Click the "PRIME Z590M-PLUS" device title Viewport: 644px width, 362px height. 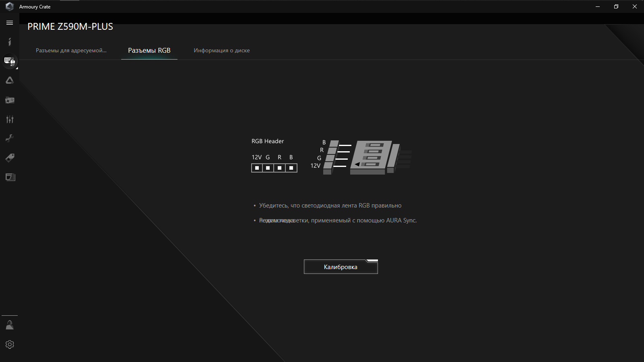70,27
